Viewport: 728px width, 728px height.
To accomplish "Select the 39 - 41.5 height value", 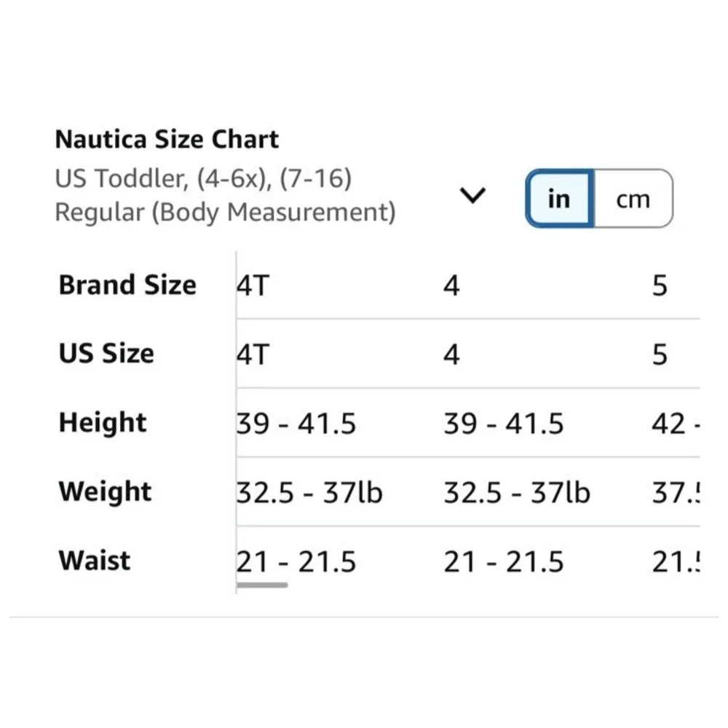I will pos(295,423).
